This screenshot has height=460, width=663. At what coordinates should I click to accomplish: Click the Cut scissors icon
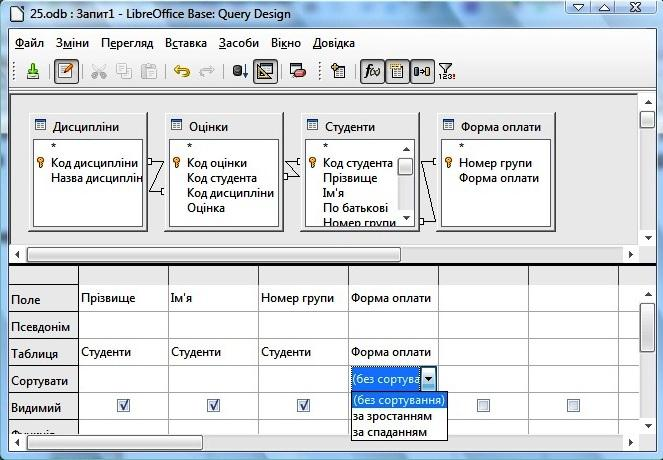click(x=99, y=71)
